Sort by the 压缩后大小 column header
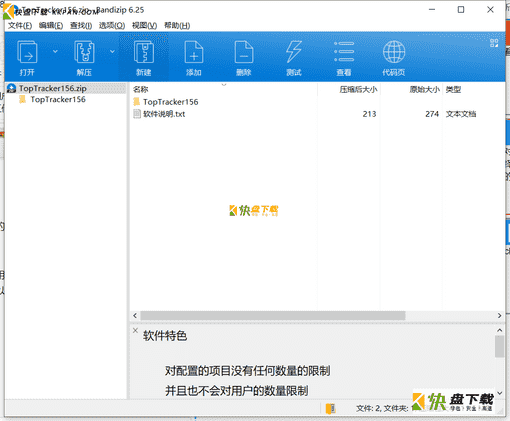This screenshot has width=510, height=421. pyautogui.click(x=358, y=89)
